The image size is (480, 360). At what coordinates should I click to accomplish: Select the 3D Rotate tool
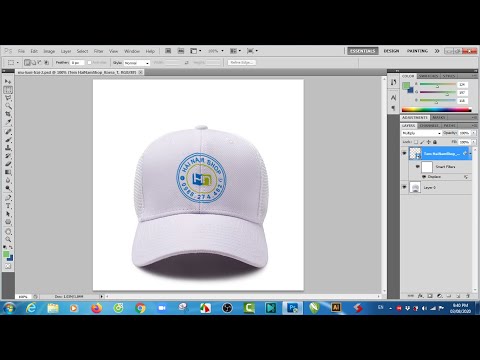coord(8,232)
